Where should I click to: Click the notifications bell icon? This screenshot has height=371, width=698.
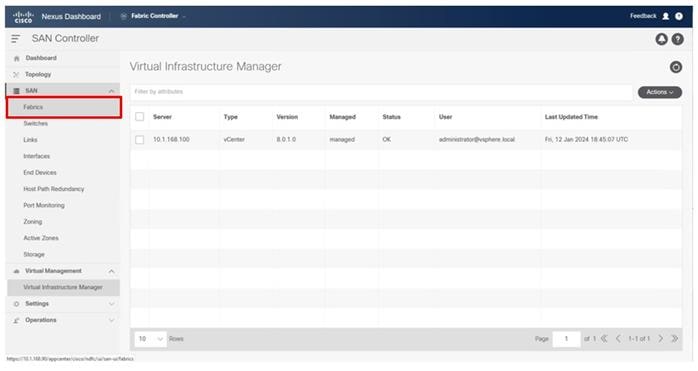(661, 39)
